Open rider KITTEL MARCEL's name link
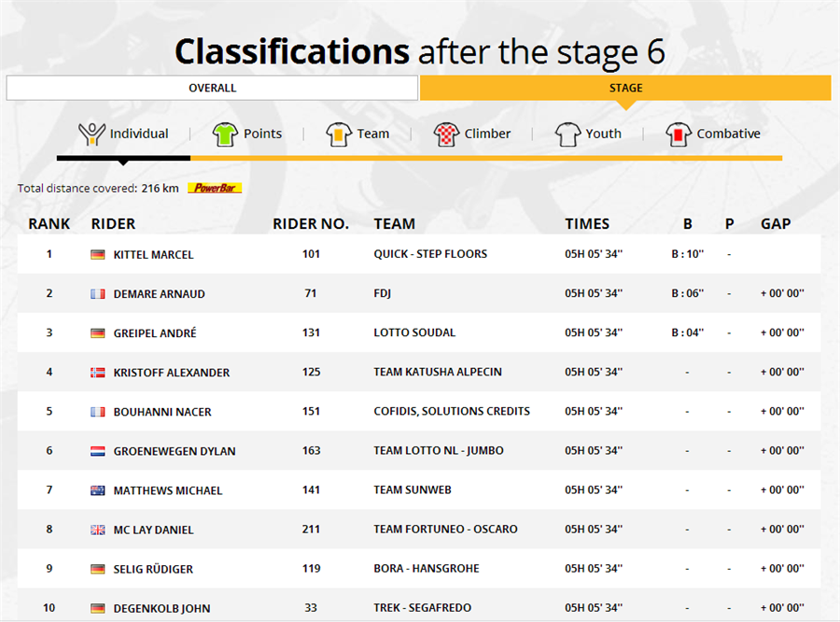This screenshot has width=840, height=622. click(153, 255)
